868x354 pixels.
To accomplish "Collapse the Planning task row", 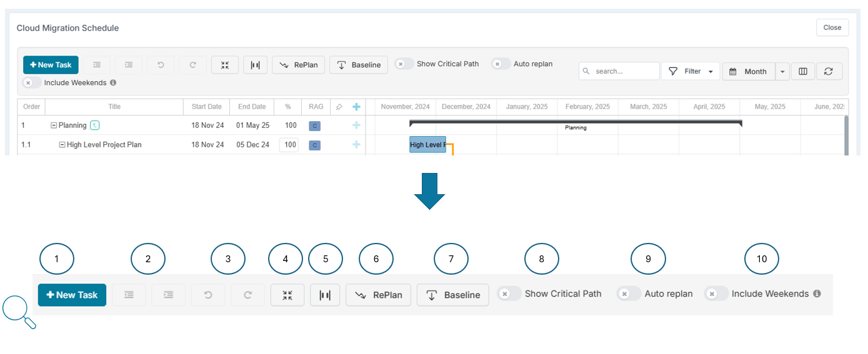I will [54, 125].
